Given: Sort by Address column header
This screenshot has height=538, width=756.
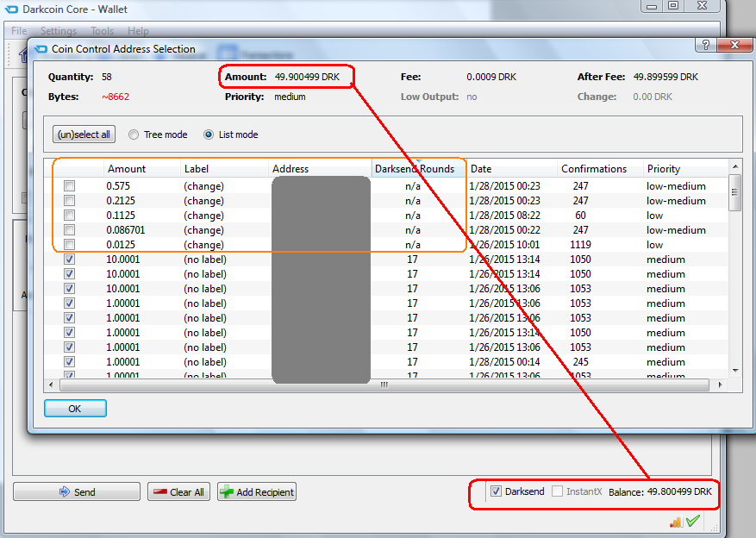Looking at the screenshot, I should click(x=320, y=169).
